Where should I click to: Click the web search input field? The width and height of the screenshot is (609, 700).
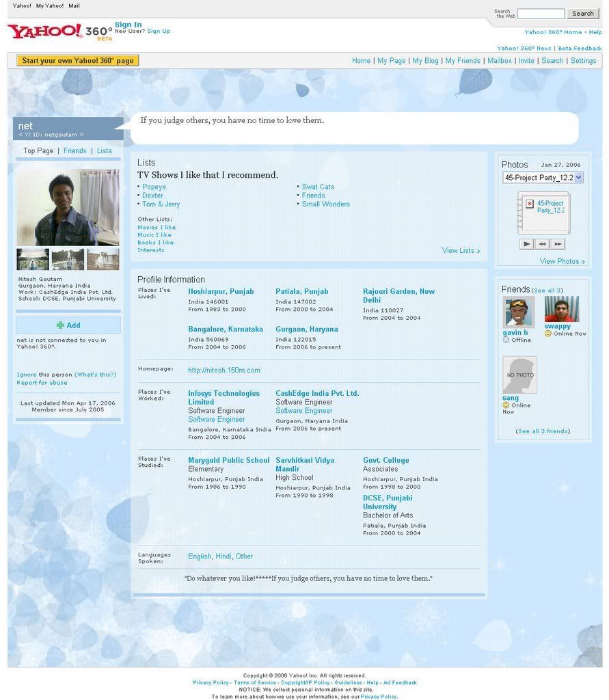[541, 14]
